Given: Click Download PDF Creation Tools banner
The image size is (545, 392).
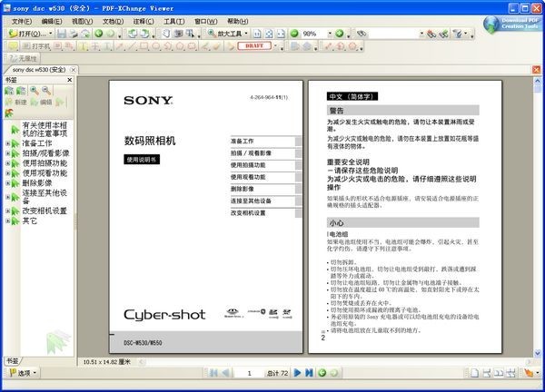Looking at the screenshot, I should (512, 24).
